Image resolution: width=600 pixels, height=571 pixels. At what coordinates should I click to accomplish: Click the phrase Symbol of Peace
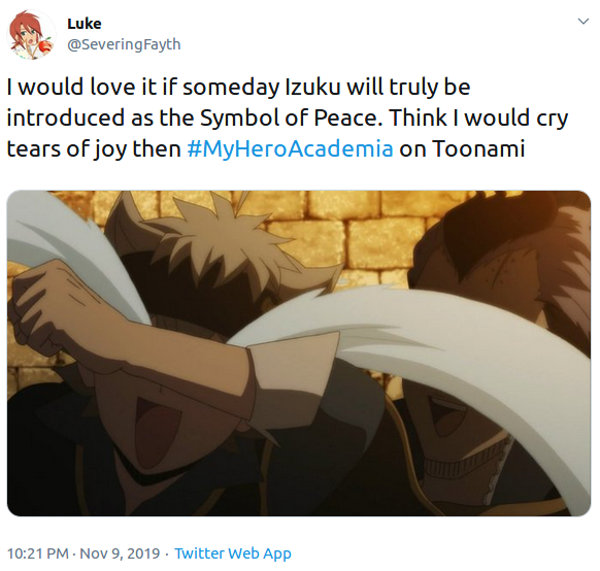(x=290, y=118)
